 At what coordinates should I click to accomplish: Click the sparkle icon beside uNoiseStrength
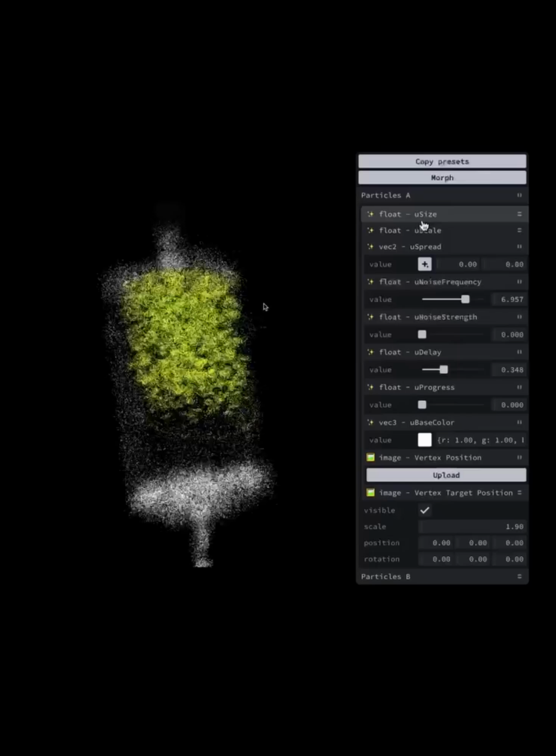point(370,317)
